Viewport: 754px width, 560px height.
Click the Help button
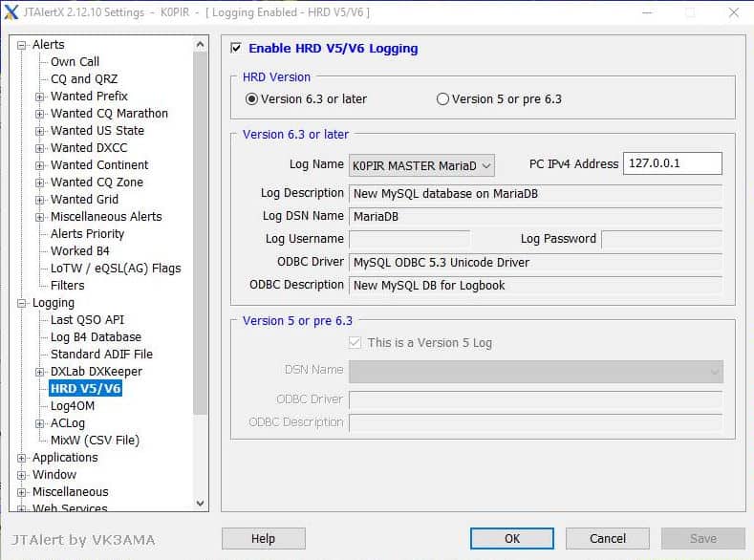(x=264, y=538)
